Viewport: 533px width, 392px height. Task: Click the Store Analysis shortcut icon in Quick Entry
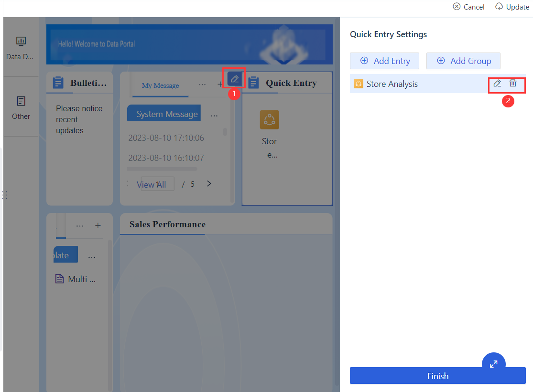click(269, 119)
